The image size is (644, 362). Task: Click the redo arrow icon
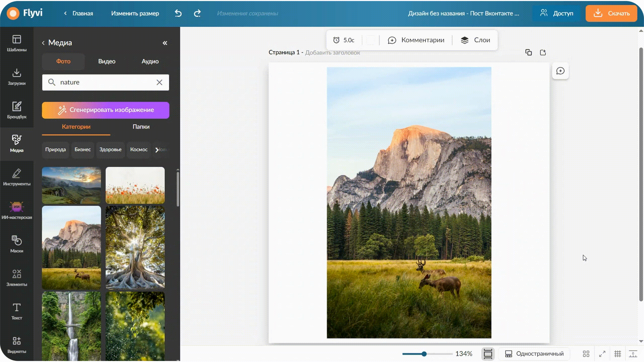tap(197, 13)
